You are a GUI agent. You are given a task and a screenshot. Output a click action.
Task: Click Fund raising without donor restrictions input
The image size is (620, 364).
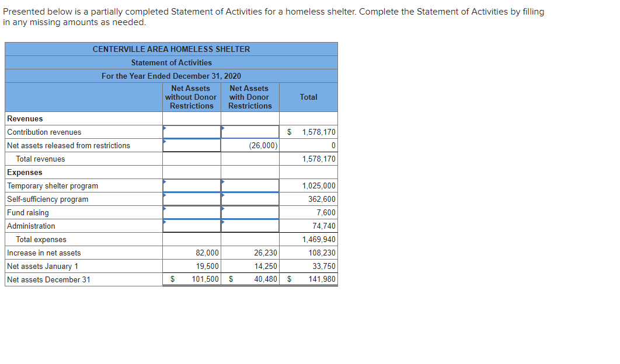coord(191,213)
